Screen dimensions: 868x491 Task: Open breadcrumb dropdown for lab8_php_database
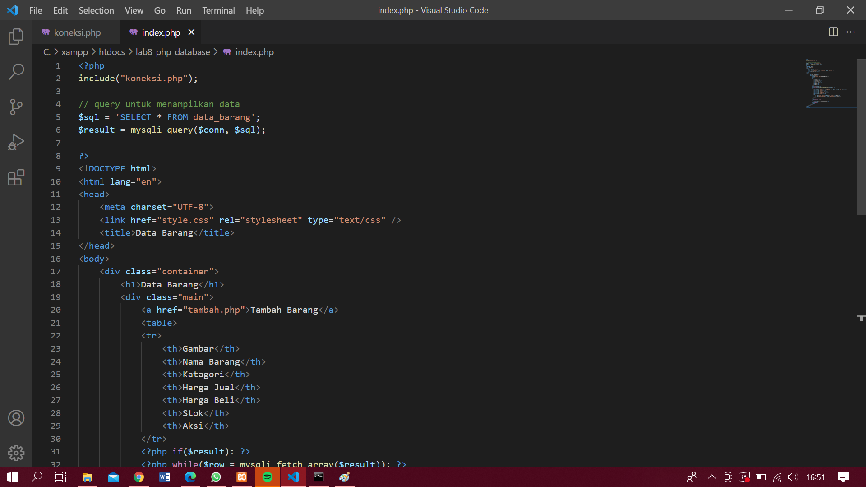point(173,51)
